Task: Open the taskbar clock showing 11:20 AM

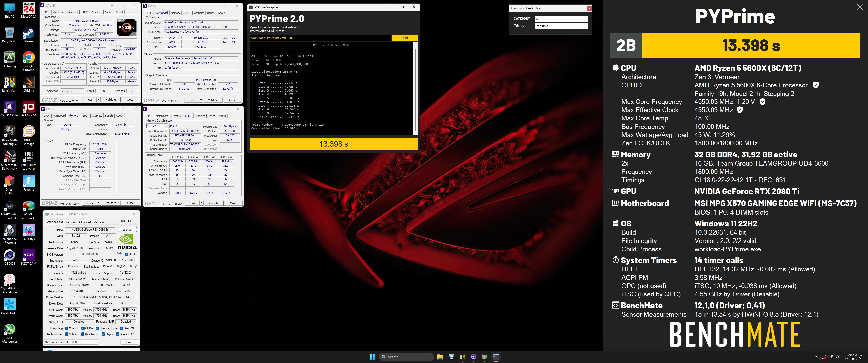Action: (x=851, y=357)
